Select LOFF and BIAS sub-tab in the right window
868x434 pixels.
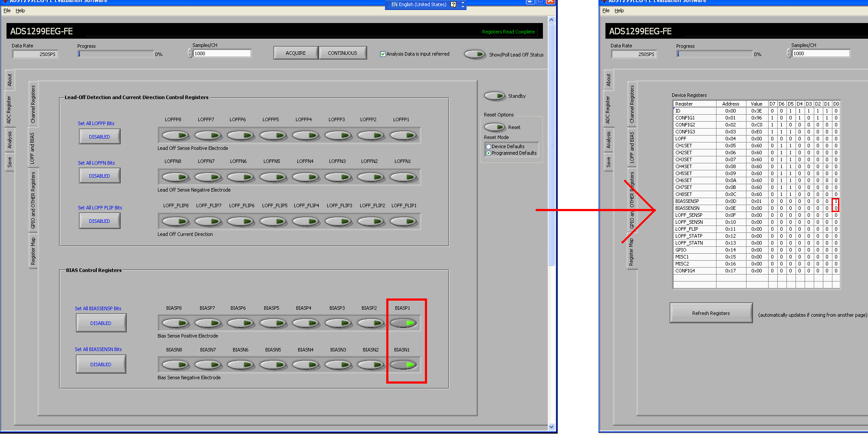coord(632,148)
